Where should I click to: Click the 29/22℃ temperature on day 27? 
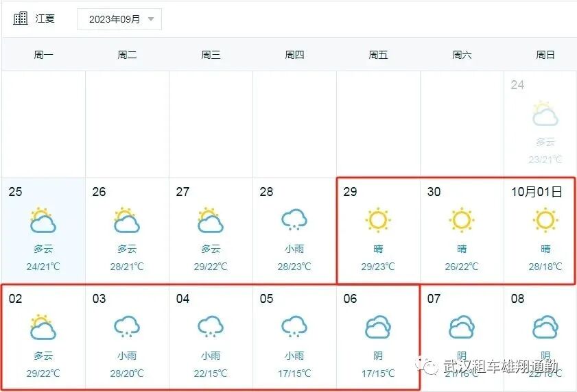click(211, 267)
